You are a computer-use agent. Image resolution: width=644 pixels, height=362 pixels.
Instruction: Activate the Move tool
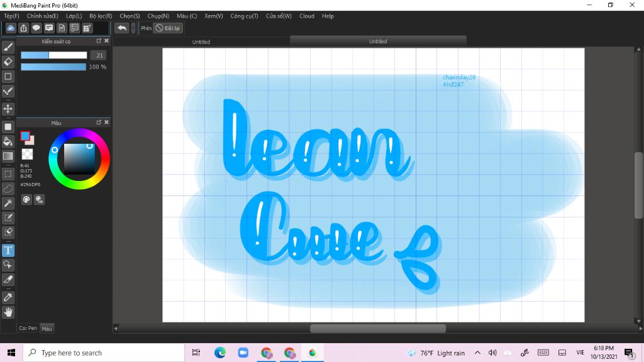pyautogui.click(x=8, y=109)
